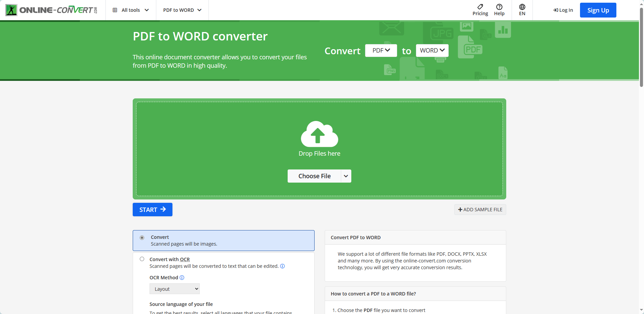The image size is (644, 314).
Task: Expand the PDF to WORD navigation dropdown
Action: [x=182, y=10]
